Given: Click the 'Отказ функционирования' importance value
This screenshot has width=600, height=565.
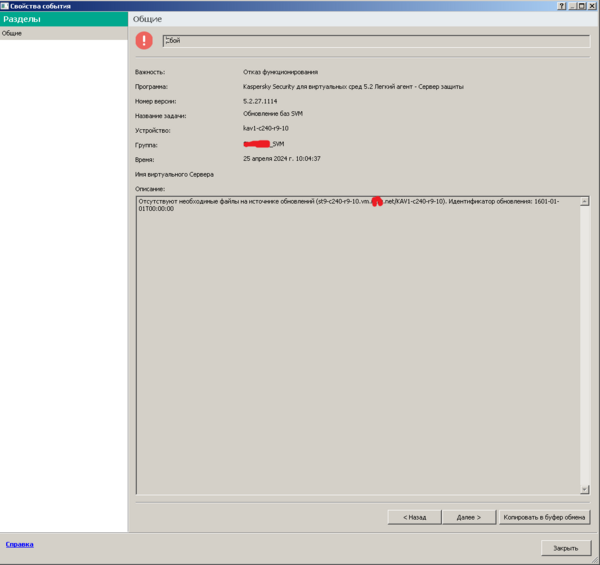Looking at the screenshot, I should pos(280,72).
